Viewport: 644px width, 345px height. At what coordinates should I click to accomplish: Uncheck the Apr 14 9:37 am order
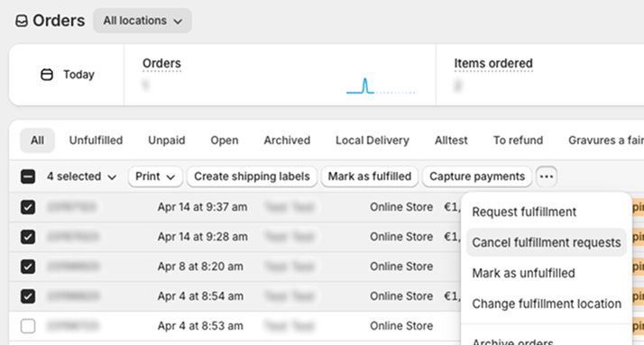(x=28, y=207)
